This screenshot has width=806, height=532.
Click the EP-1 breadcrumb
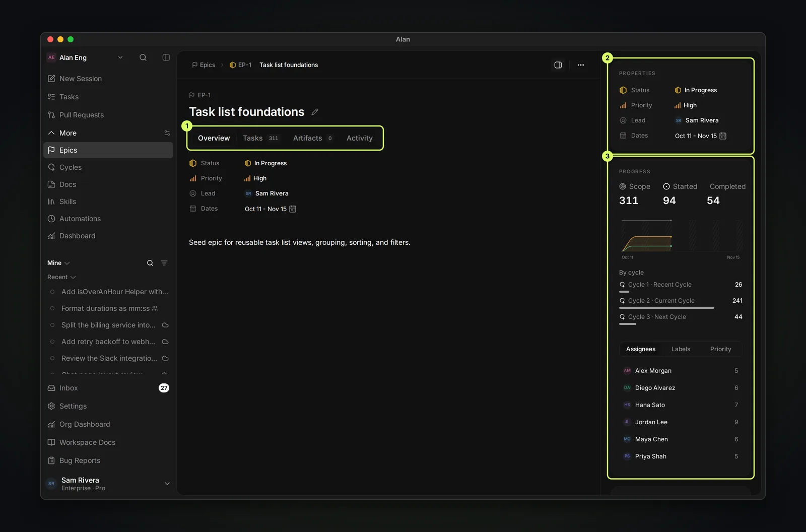[x=240, y=65]
